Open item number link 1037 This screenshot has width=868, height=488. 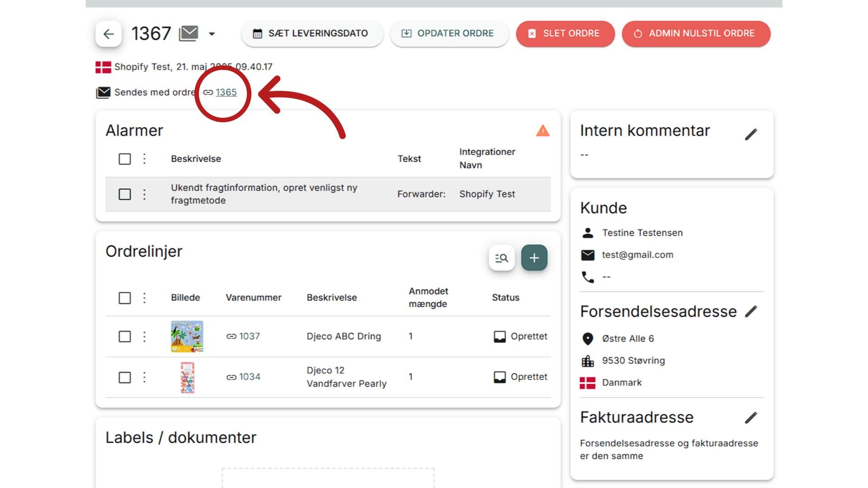249,336
